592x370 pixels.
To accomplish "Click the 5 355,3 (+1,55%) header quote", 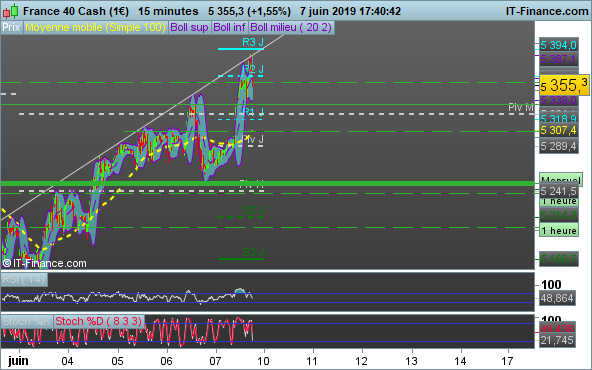I will (250, 11).
